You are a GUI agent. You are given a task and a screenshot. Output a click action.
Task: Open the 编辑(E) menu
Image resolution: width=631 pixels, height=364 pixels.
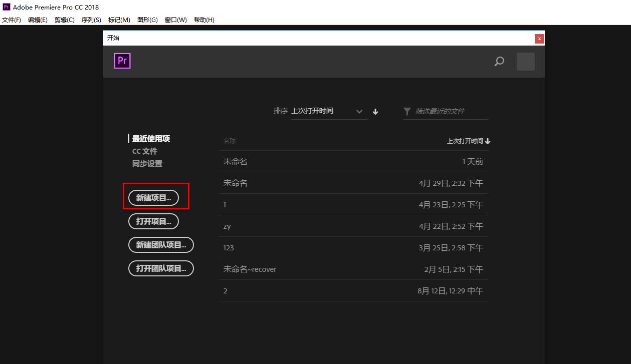[x=38, y=20]
